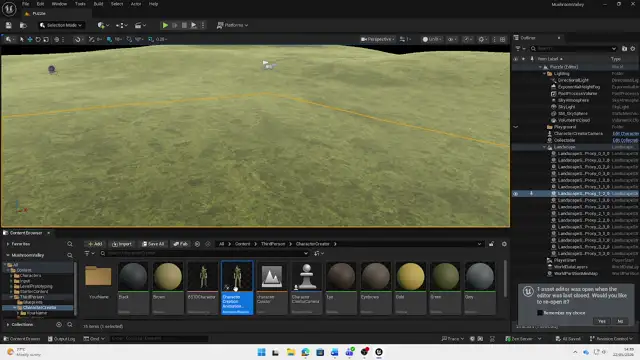Open the Tools menu

pos(80,4)
